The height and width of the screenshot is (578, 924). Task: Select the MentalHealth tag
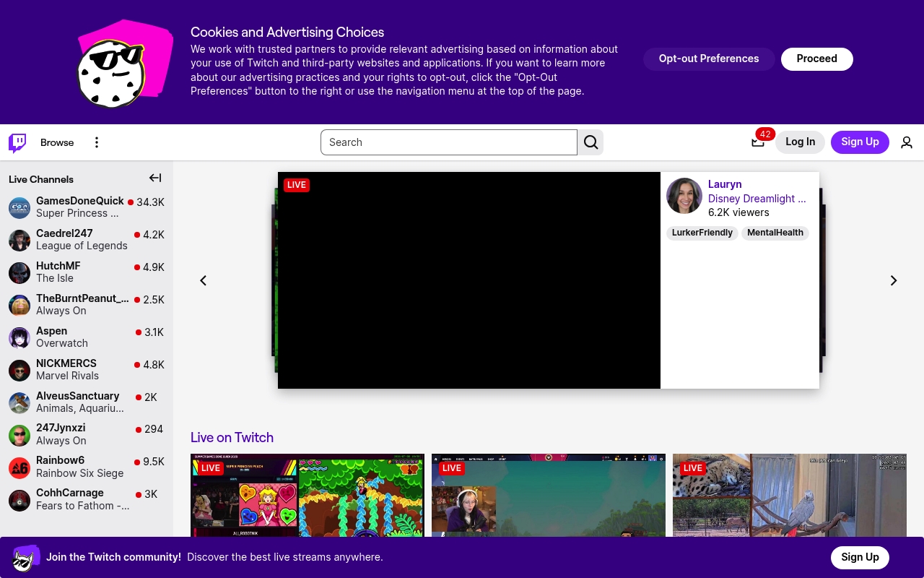[x=775, y=233]
